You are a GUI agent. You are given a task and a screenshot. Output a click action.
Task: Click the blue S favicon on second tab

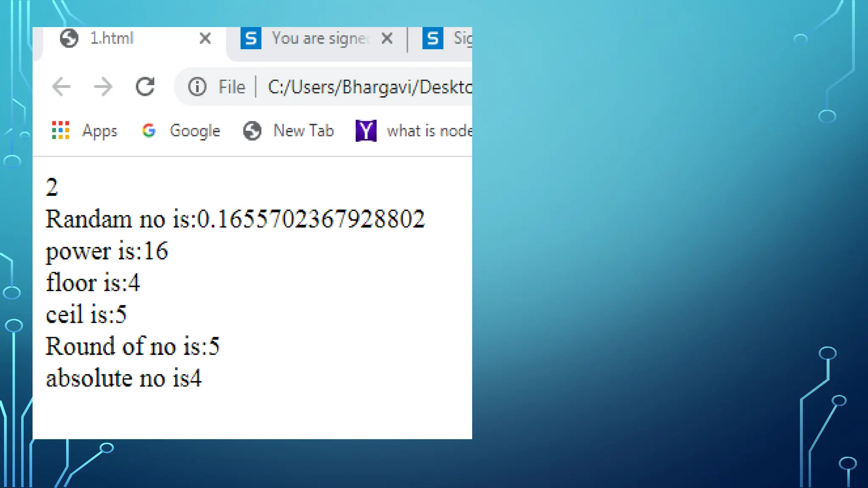(x=251, y=39)
